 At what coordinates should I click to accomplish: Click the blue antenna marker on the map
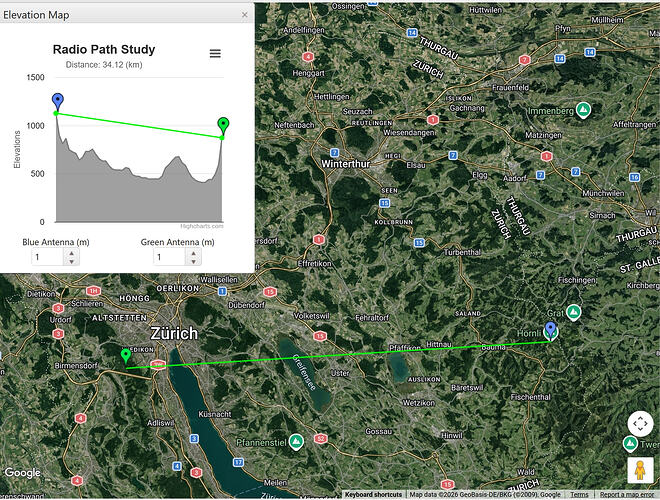pyautogui.click(x=550, y=331)
